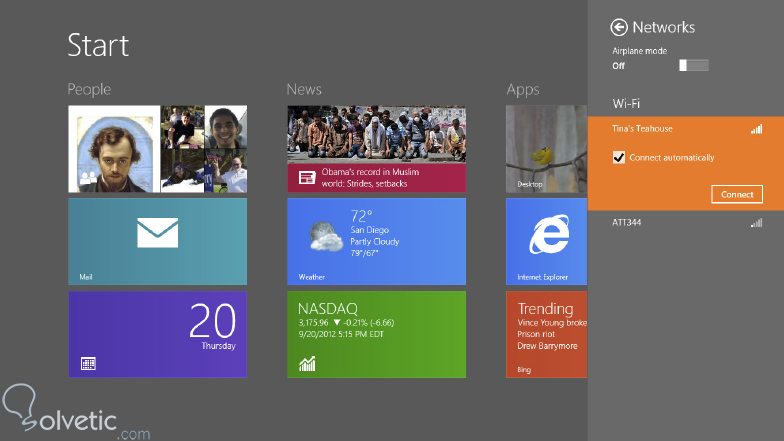Click the Weather partly cloudy icon
This screenshot has width=784, height=441.
pos(326,236)
